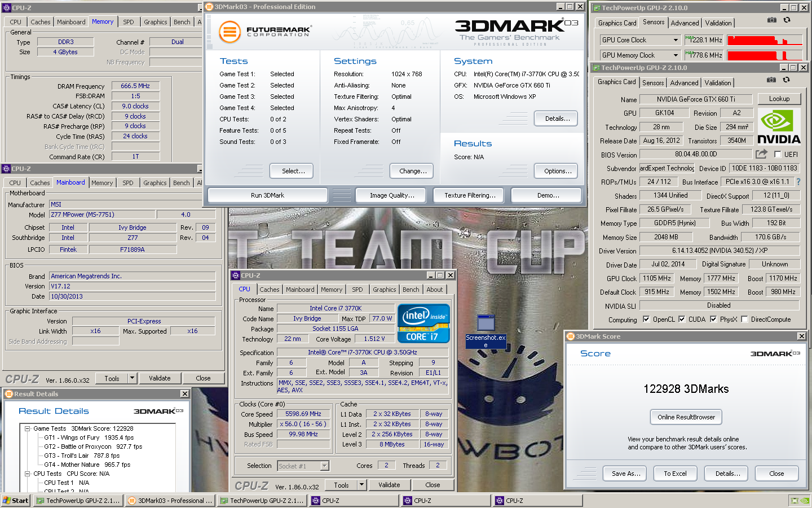Open Tools dropdown arrow in CPU-Z Mainboard window
The width and height of the screenshot is (812, 508).
[x=133, y=378]
